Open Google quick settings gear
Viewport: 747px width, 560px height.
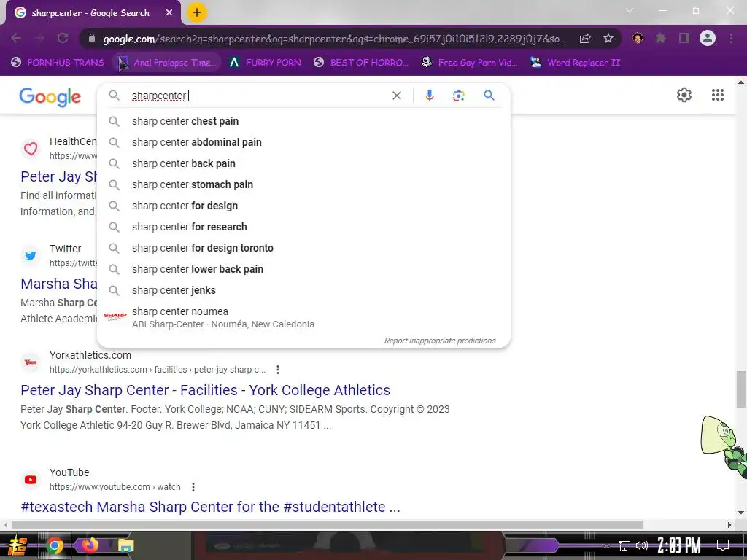tap(684, 95)
